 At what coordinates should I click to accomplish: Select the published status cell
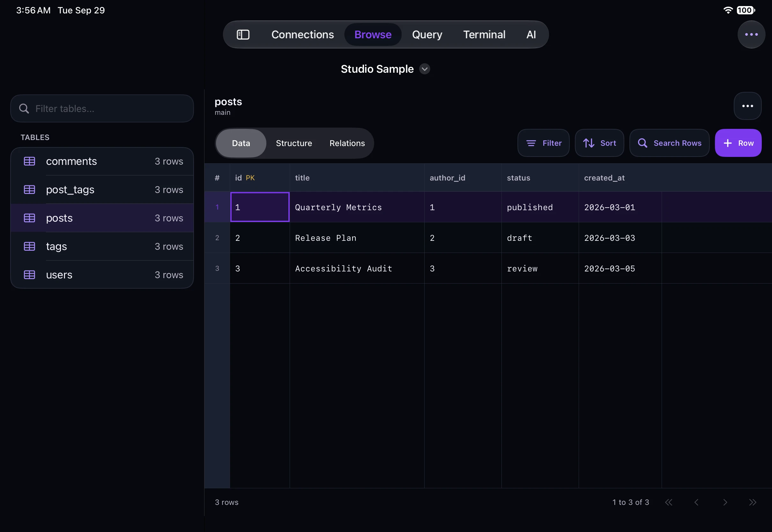pos(540,207)
